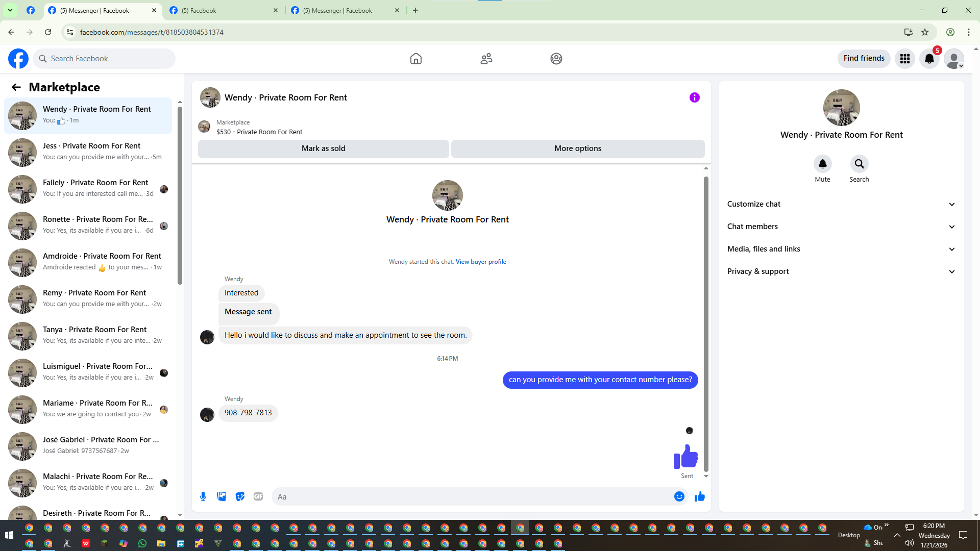980x551 pixels.
Task: Toggle the purple conversation info button
Action: tap(694, 97)
